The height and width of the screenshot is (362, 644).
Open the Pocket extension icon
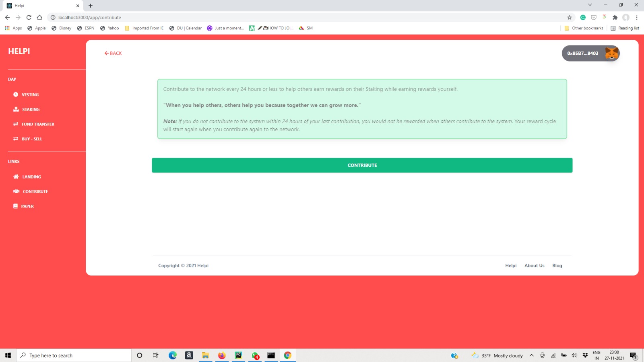pos(593,17)
